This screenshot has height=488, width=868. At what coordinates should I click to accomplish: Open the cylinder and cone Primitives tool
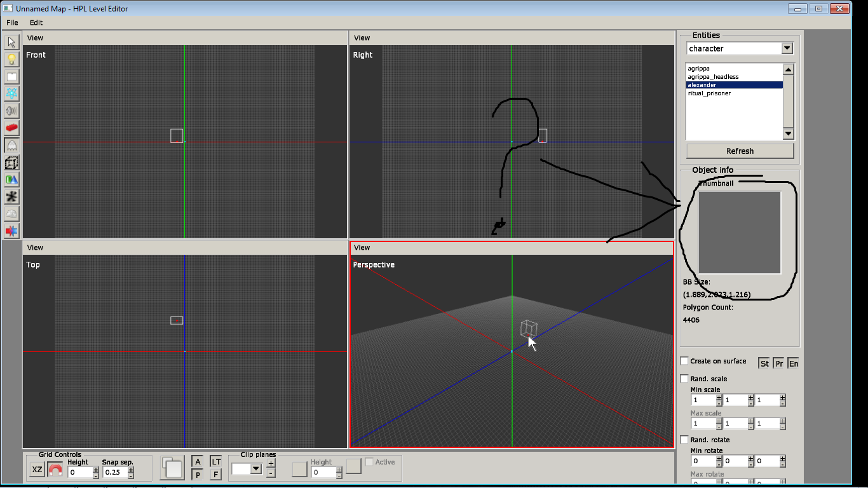click(11, 180)
